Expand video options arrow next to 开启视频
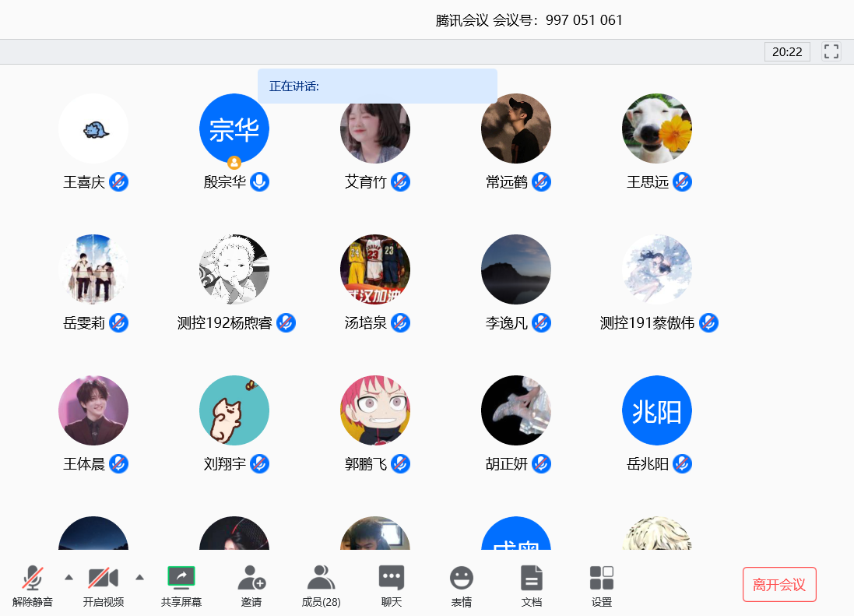Screen dimensions: 854x616 coord(139,577)
